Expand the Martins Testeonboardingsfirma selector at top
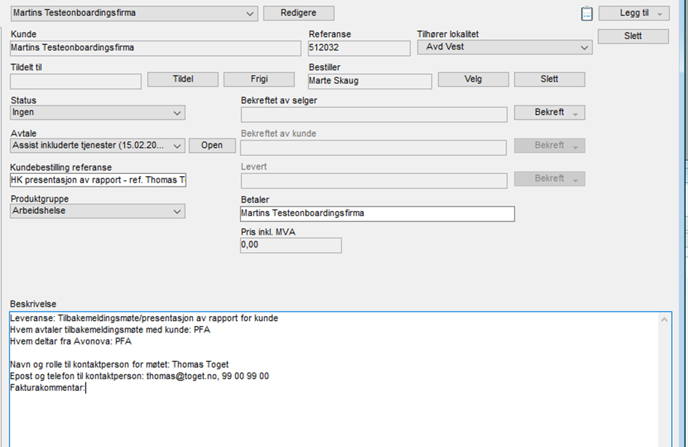Image resolution: width=688 pixels, height=447 pixels. coord(249,13)
